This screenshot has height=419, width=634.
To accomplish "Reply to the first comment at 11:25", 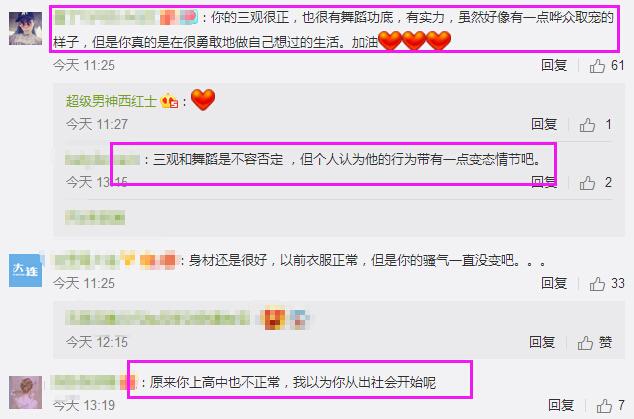I will (x=554, y=65).
